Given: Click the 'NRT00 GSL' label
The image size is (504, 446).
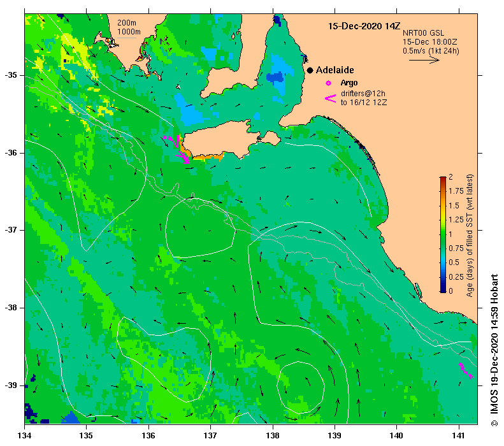Looking at the screenshot, I should (423, 33).
